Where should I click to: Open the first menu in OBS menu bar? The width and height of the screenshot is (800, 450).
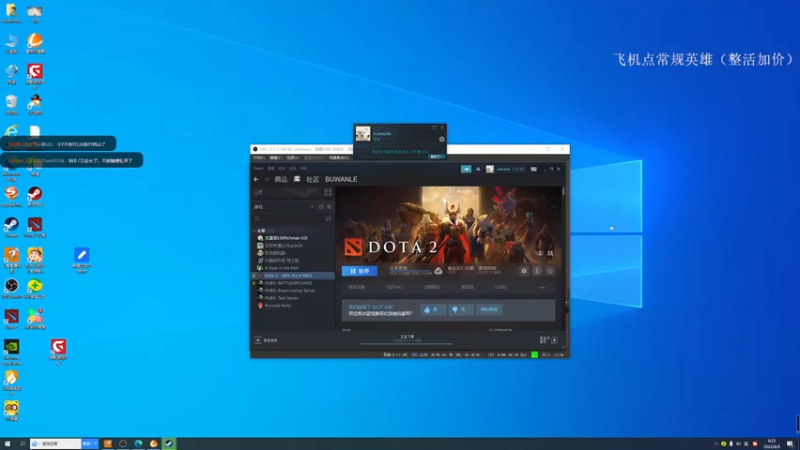click(x=259, y=158)
